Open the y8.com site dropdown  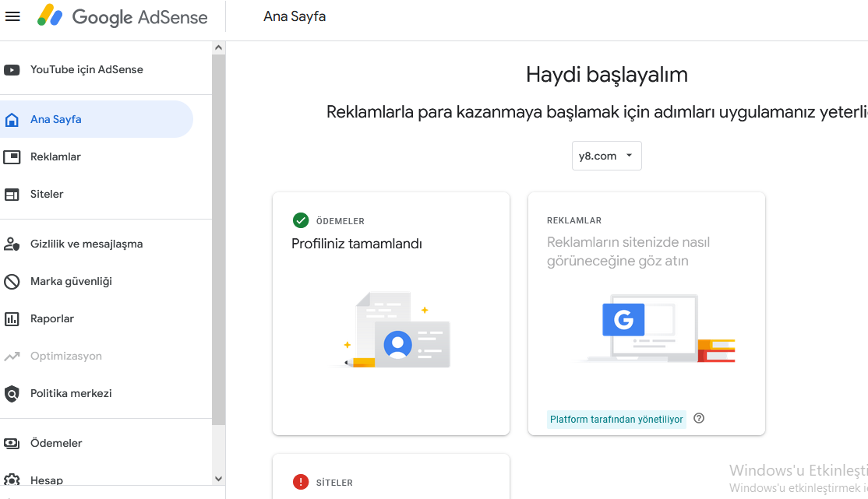607,156
